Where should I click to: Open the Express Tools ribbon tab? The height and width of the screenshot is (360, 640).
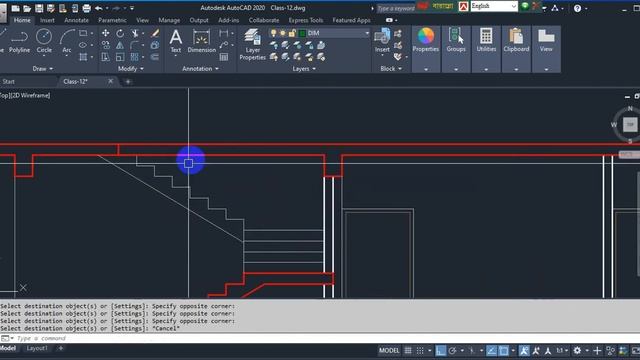click(306, 20)
